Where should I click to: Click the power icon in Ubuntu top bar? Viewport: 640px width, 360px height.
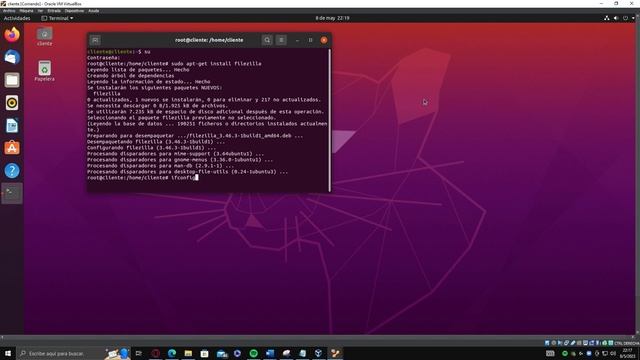(625, 18)
